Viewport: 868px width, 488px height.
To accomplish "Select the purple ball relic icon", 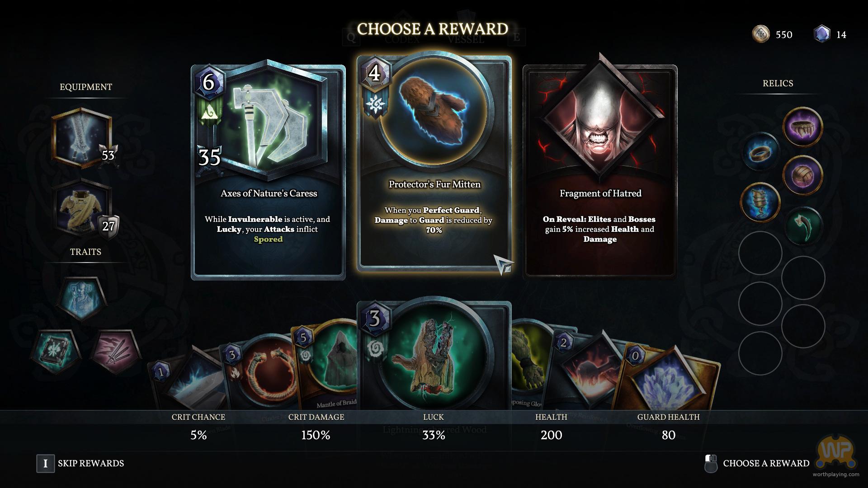I will 803,175.
